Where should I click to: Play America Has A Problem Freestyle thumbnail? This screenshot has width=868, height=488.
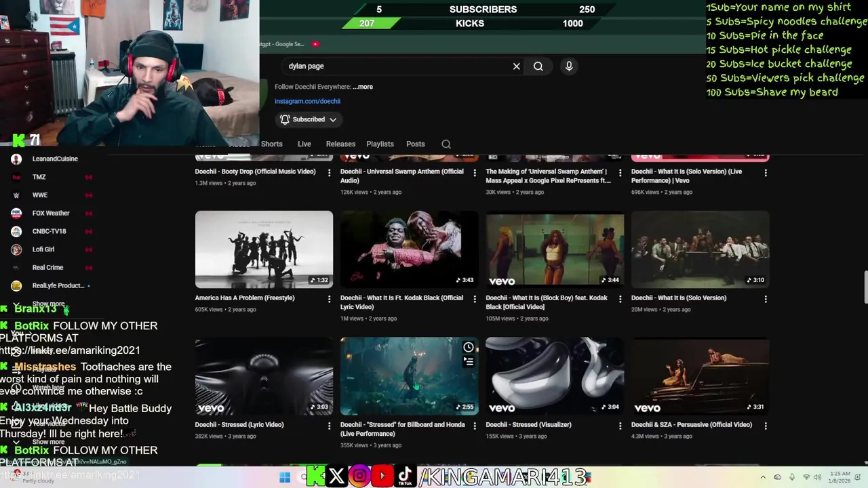pyautogui.click(x=264, y=249)
